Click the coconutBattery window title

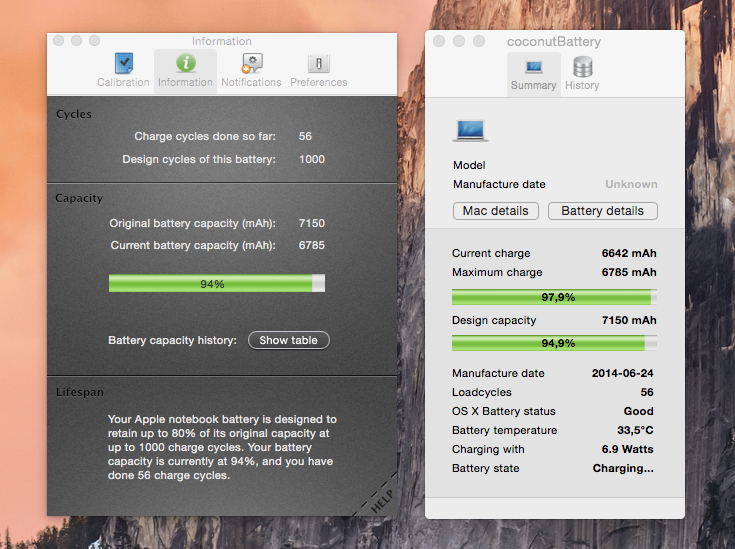coord(554,42)
